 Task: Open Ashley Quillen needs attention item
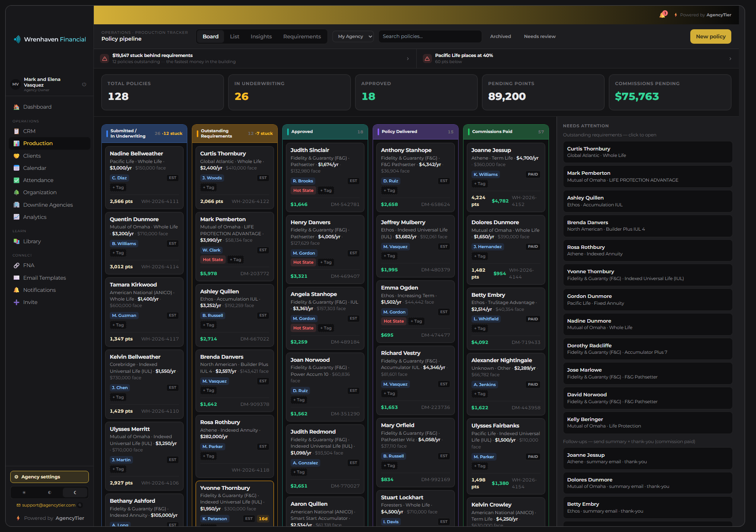click(647, 201)
